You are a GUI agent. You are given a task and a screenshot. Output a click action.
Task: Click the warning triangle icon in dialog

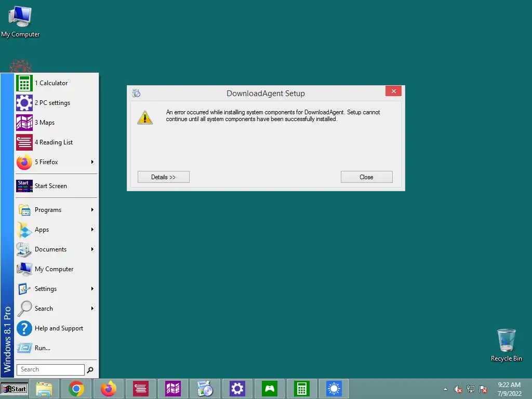(145, 117)
